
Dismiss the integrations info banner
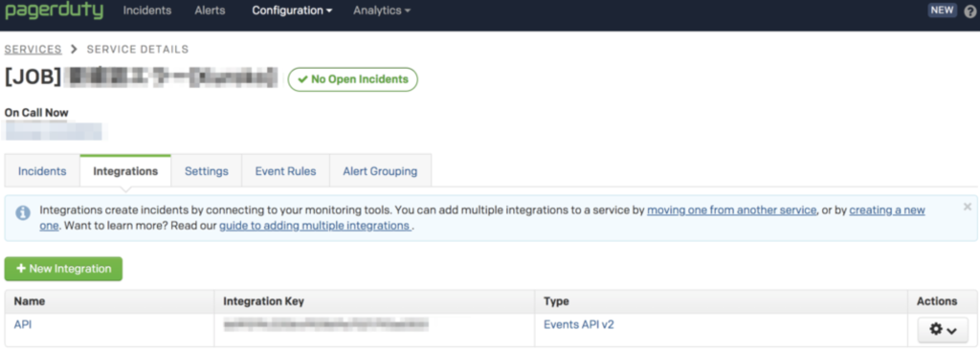[x=967, y=207]
